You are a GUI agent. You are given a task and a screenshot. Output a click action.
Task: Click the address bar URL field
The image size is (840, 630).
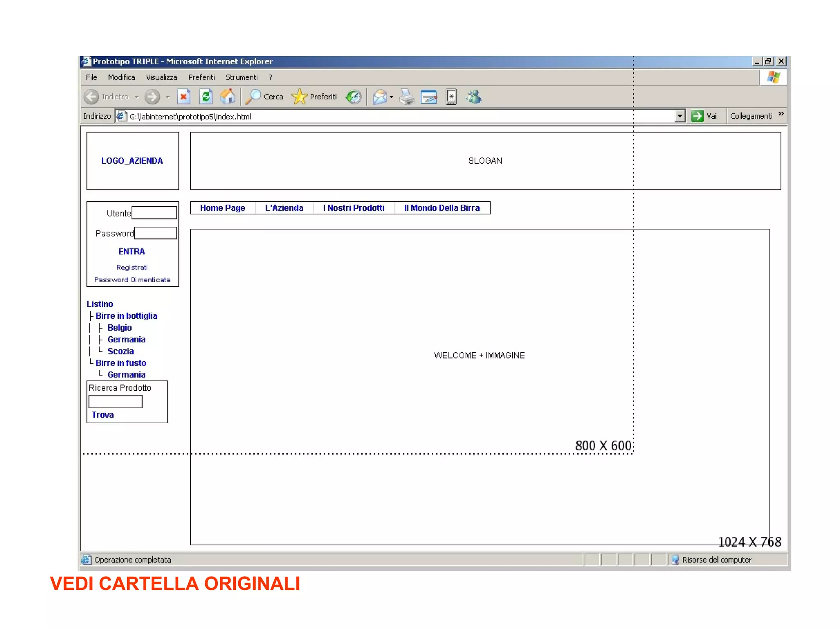click(400, 116)
